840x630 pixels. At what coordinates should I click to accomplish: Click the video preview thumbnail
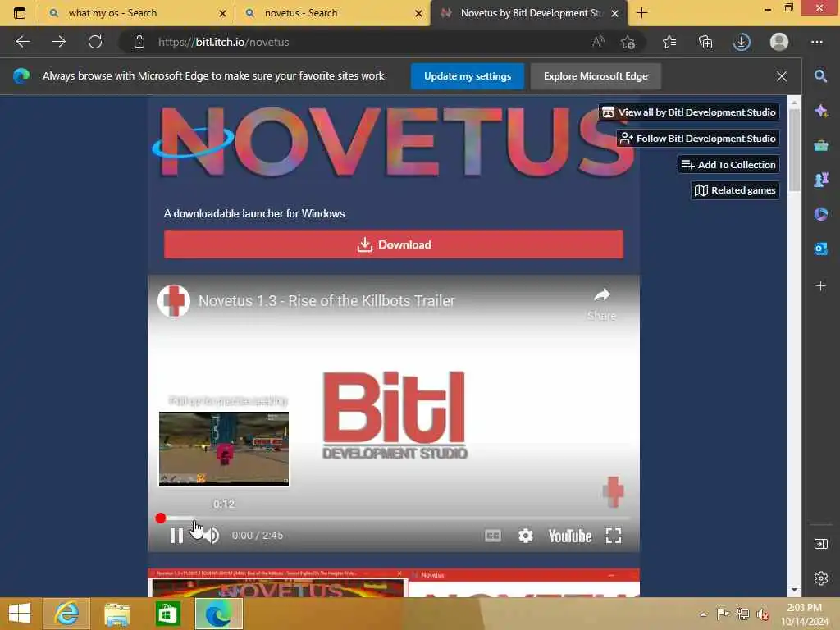click(x=224, y=449)
